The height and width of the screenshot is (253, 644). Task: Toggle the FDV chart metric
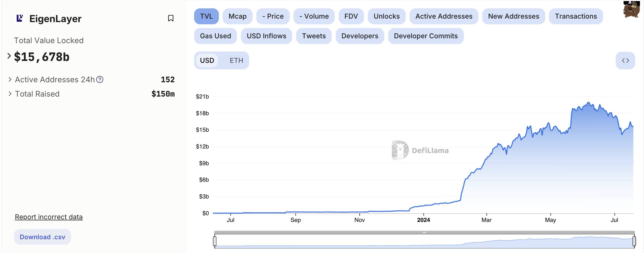(x=351, y=16)
